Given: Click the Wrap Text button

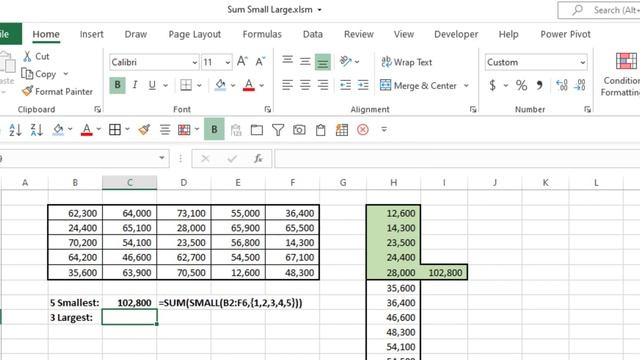Looking at the screenshot, I should click(406, 62).
